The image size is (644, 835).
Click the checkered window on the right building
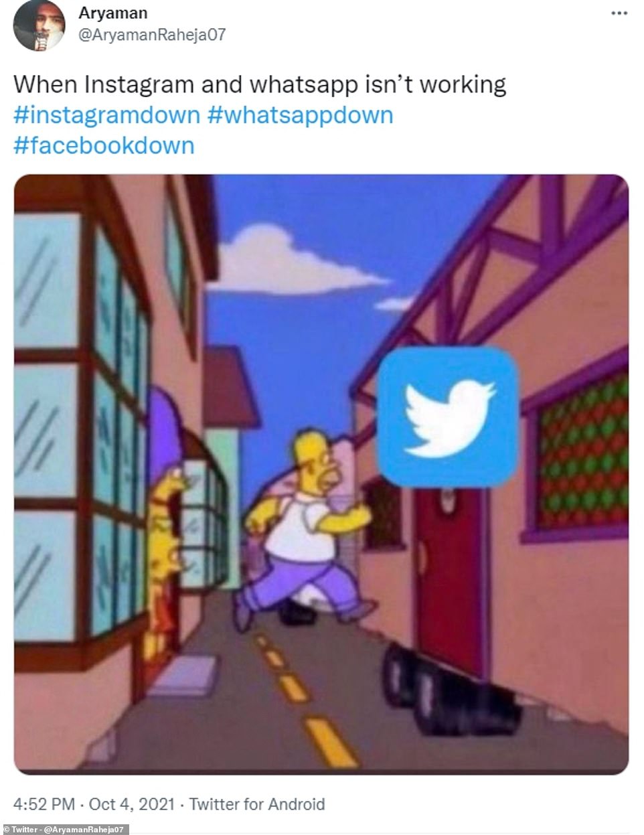582,449
